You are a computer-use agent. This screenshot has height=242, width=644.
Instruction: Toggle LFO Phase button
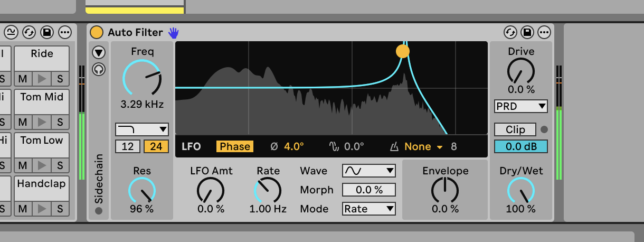click(235, 146)
